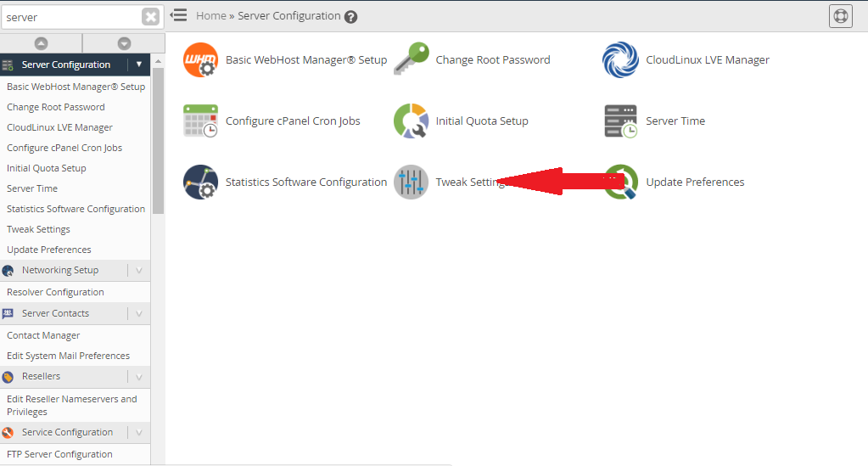This screenshot has width=868, height=466.
Task: Open Edit System Mail Preferences in sidebar
Action: 68,356
